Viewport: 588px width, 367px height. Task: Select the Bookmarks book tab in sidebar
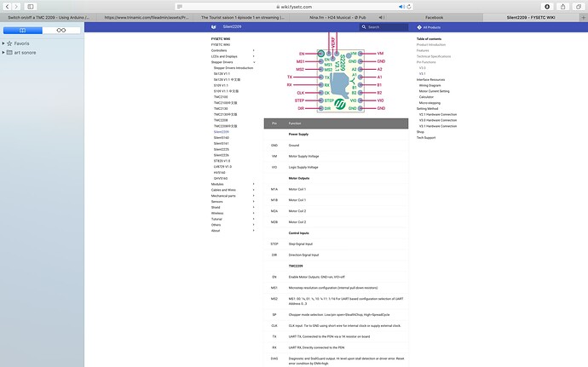[x=22, y=31]
